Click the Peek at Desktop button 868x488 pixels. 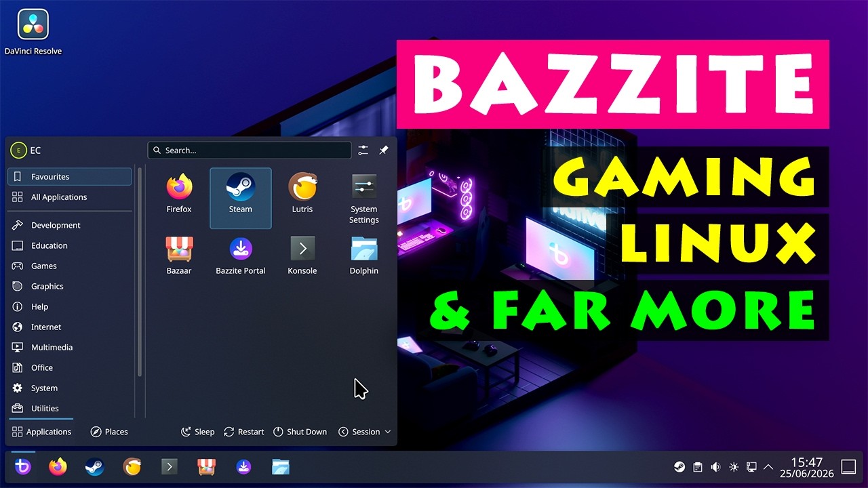click(848, 467)
